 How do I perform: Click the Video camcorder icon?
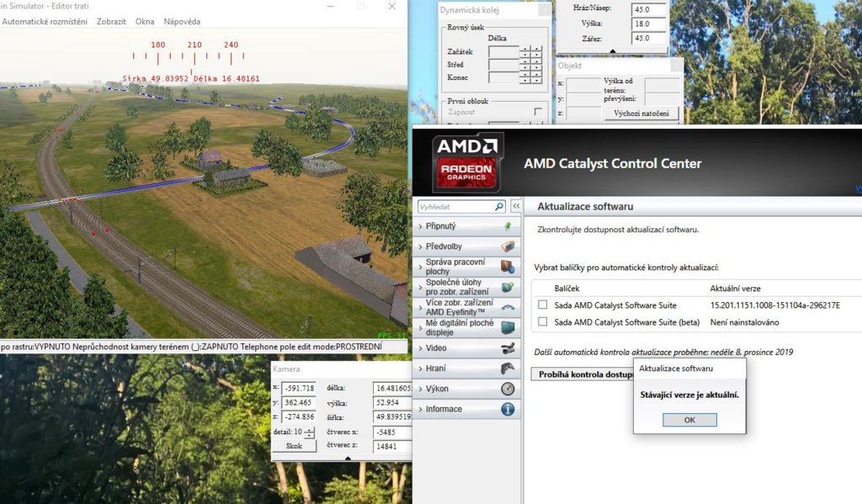(x=508, y=347)
